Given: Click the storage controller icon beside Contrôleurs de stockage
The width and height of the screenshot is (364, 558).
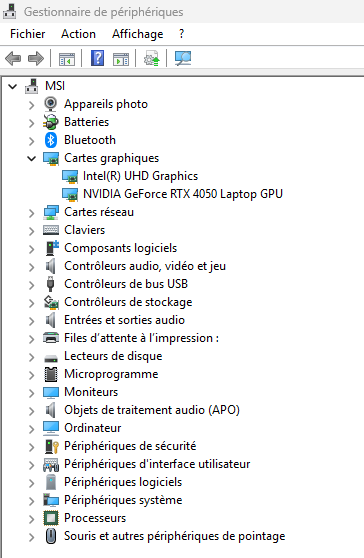Looking at the screenshot, I should click(51, 302).
